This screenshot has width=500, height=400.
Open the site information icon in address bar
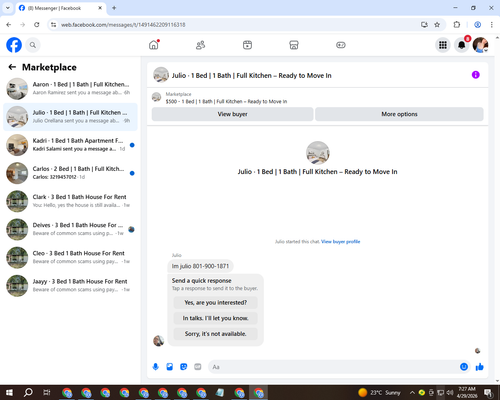(x=54, y=25)
